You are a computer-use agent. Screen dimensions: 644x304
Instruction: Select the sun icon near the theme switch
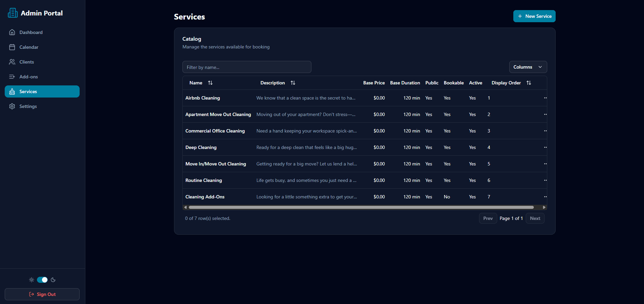pos(31,279)
